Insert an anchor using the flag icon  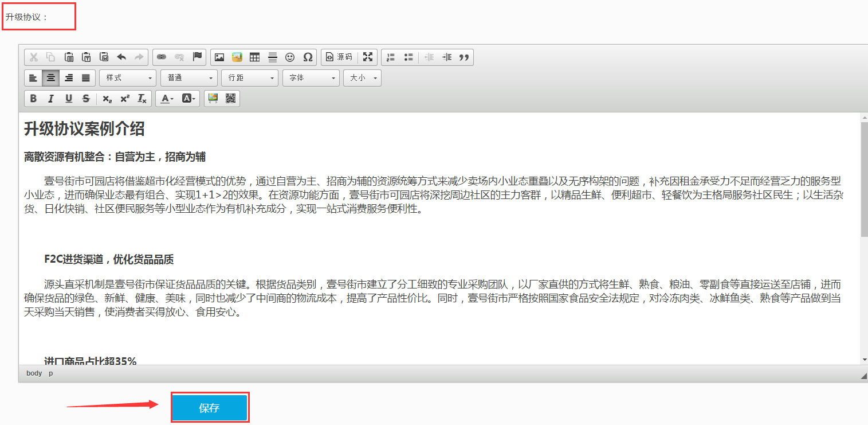tap(197, 57)
